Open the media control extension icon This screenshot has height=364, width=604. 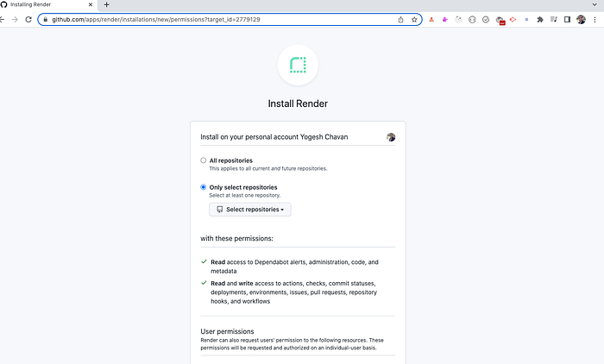pos(554,19)
